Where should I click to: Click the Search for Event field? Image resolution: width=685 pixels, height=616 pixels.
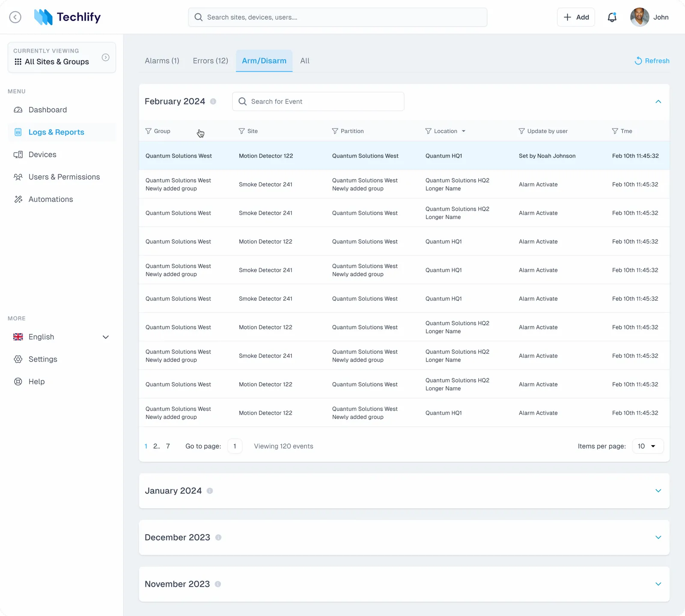318,102
